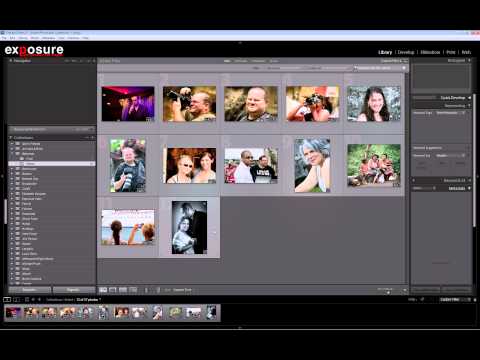The width and height of the screenshot is (480, 360).
Task: Hide the filmstrip using bottom arrow
Action: [240, 328]
